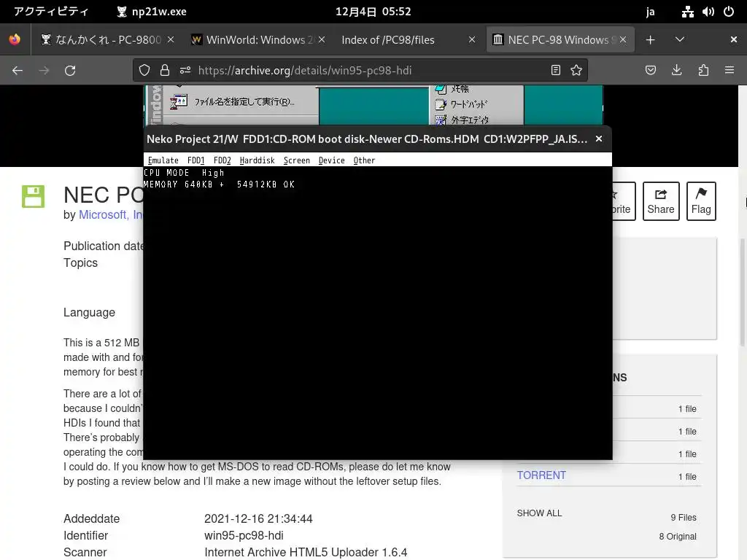Viewport: 747px width, 560px height.
Task: Click the network status icon
Action: pyautogui.click(x=687, y=12)
